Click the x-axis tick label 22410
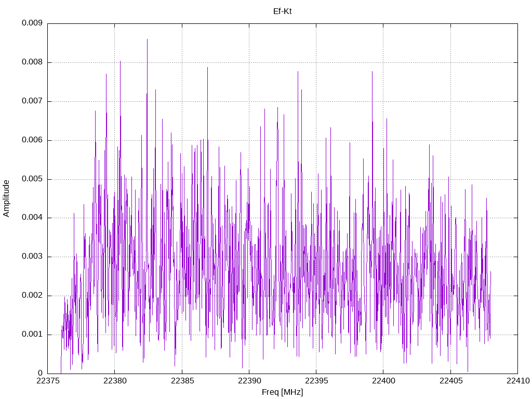Viewport: 532px width, 399px height. 518,381
